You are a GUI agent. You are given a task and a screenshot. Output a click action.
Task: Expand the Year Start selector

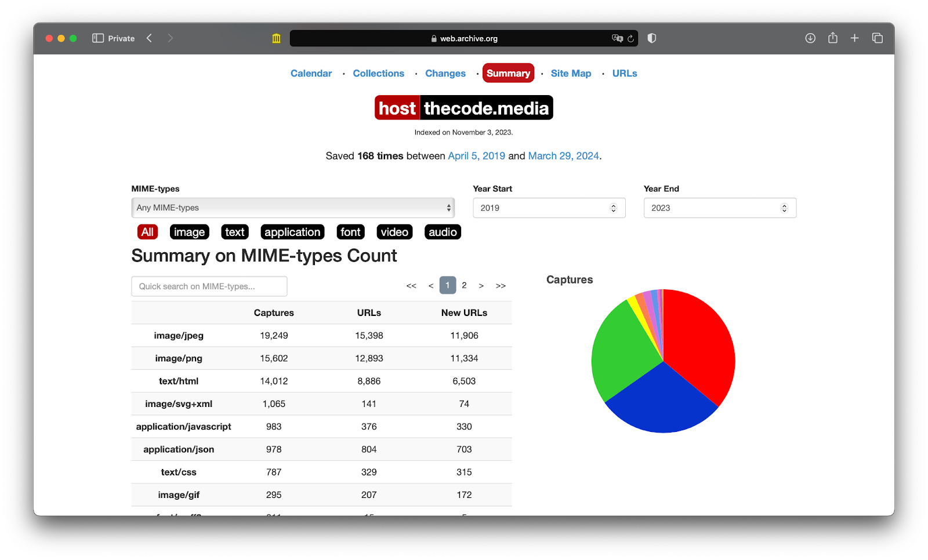pyautogui.click(x=549, y=208)
